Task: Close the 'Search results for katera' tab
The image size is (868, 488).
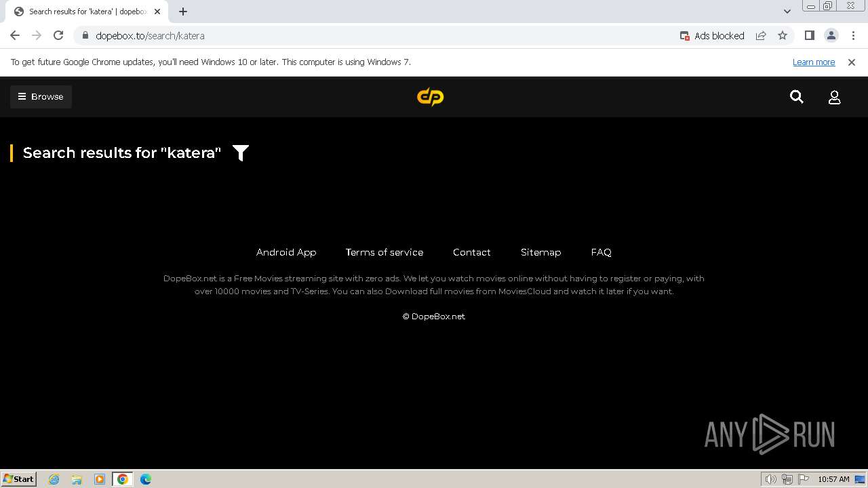Action: [158, 12]
